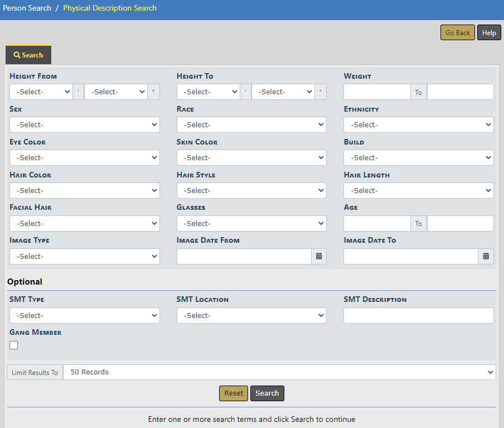Click the Reset button
Image resolution: width=504 pixels, height=428 pixels.
click(x=234, y=393)
